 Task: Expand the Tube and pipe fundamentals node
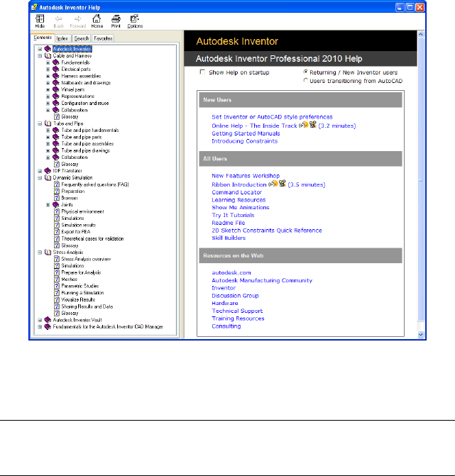[x=48, y=131]
